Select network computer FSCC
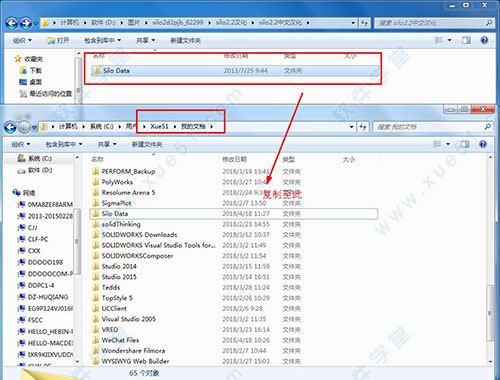The width and height of the screenshot is (500, 380). [31, 320]
